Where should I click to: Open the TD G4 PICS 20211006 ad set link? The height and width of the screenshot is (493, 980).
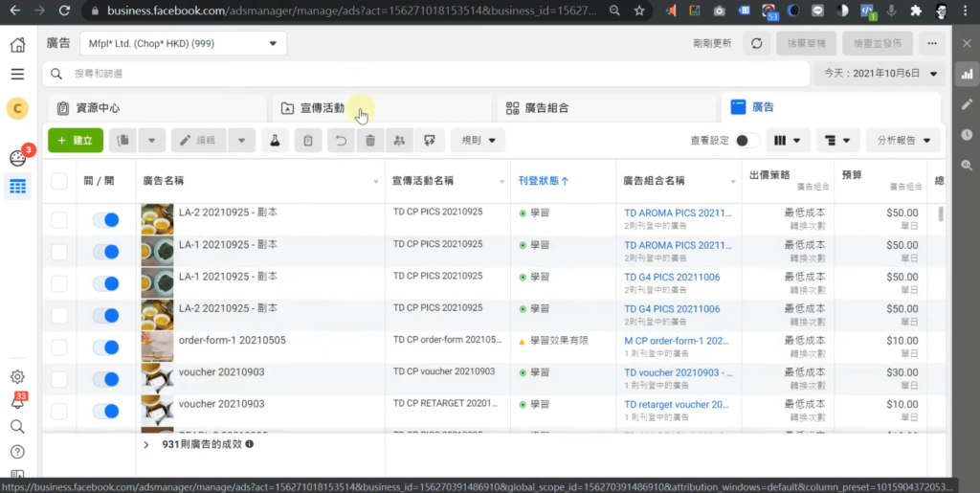(672, 277)
